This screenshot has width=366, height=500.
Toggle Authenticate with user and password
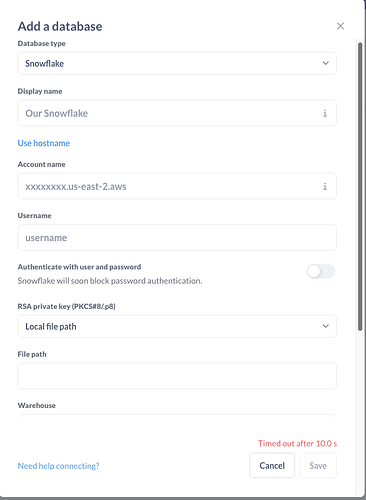[321, 271]
